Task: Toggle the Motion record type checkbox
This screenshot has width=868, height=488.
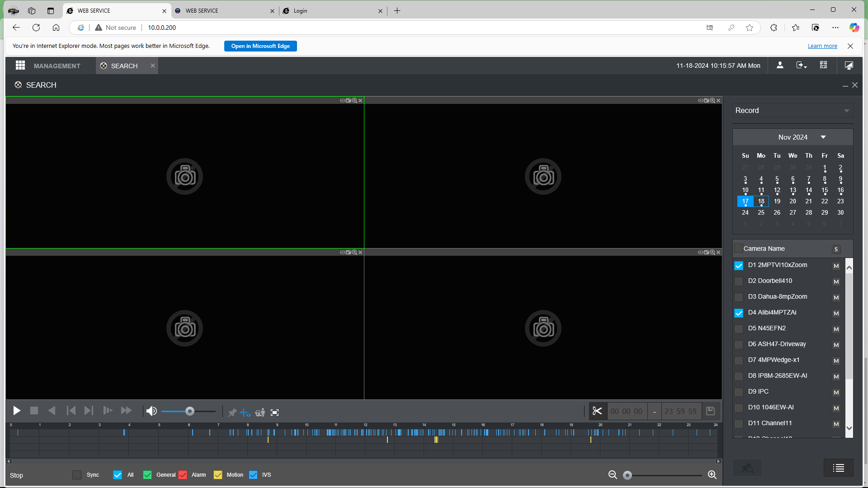Action: click(218, 475)
